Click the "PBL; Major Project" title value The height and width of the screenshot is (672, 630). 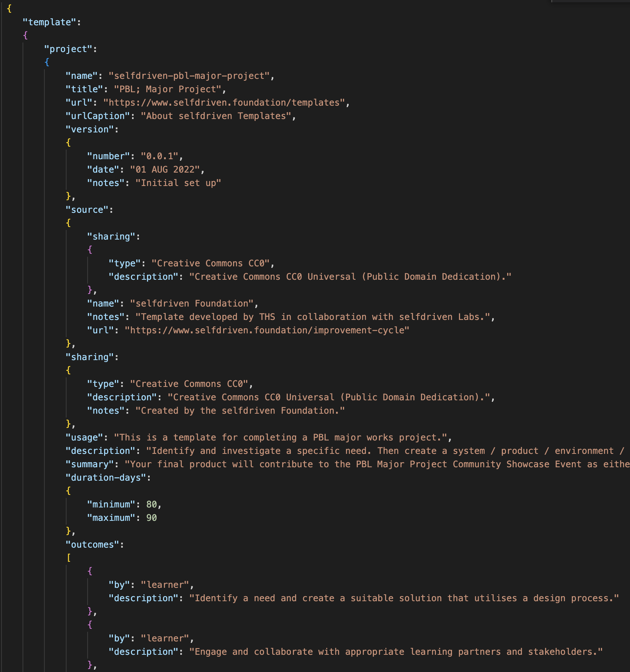point(168,89)
